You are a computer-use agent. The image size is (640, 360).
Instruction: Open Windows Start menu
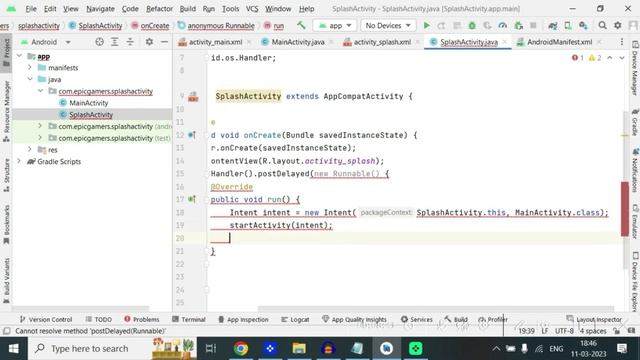[13, 348]
